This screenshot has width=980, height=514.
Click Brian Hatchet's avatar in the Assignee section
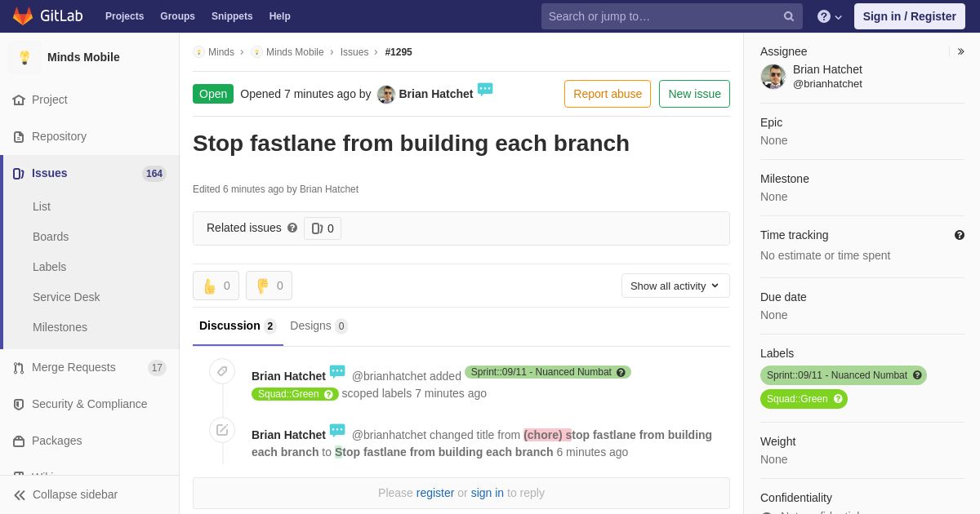point(773,77)
